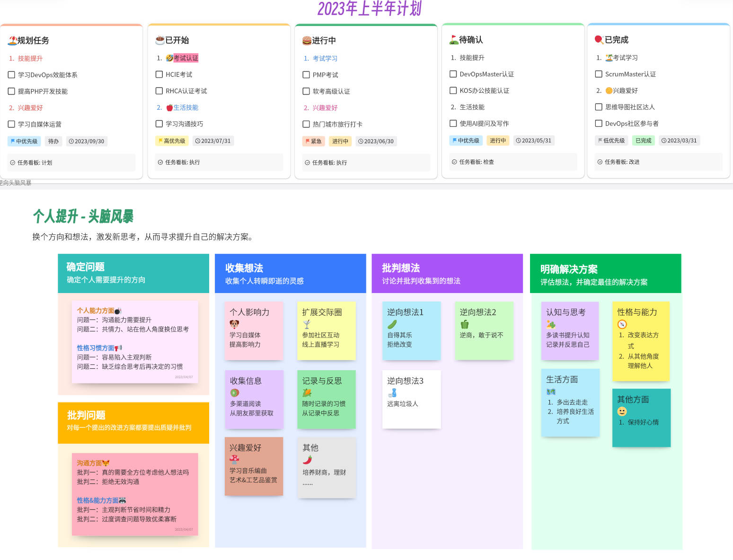Click the 2023/07/31 due date tag
Image resolution: width=733 pixels, height=560 pixels.
[213, 141]
